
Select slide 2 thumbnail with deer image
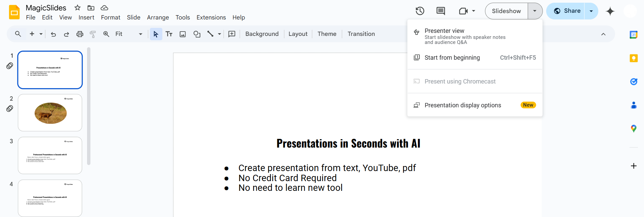pyautogui.click(x=50, y=113)
